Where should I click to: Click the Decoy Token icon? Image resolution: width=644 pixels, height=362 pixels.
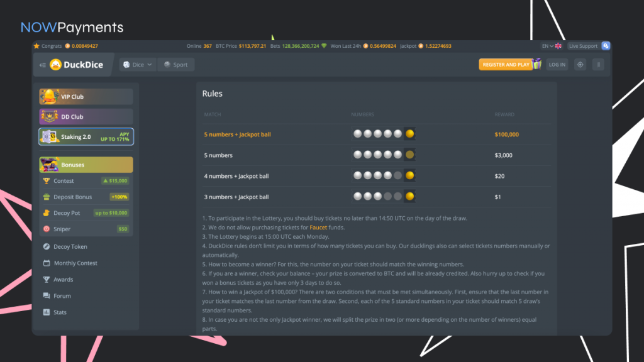click(x=47, y=246)
